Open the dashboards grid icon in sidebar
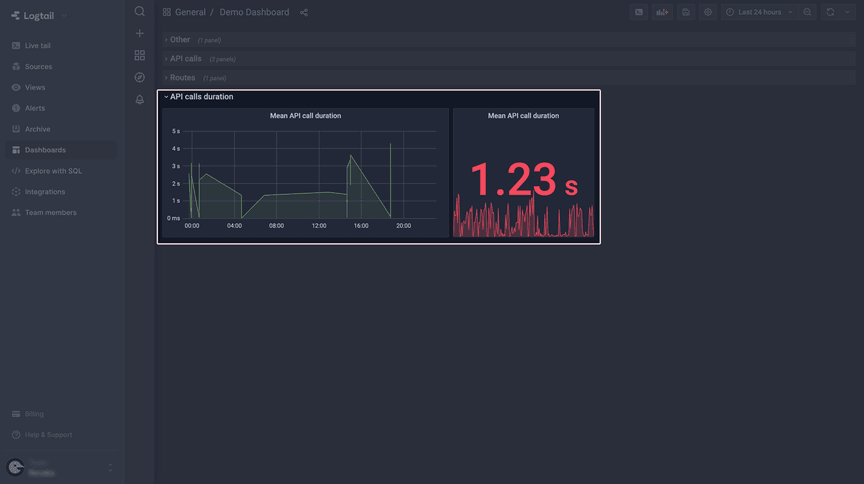The width and height of the screenshot is (864, 484). [139, 55]
